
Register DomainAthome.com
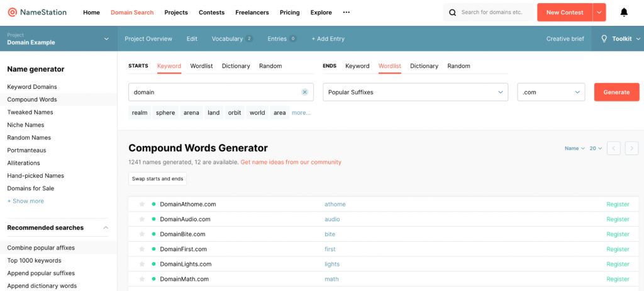tap(618, 204)
